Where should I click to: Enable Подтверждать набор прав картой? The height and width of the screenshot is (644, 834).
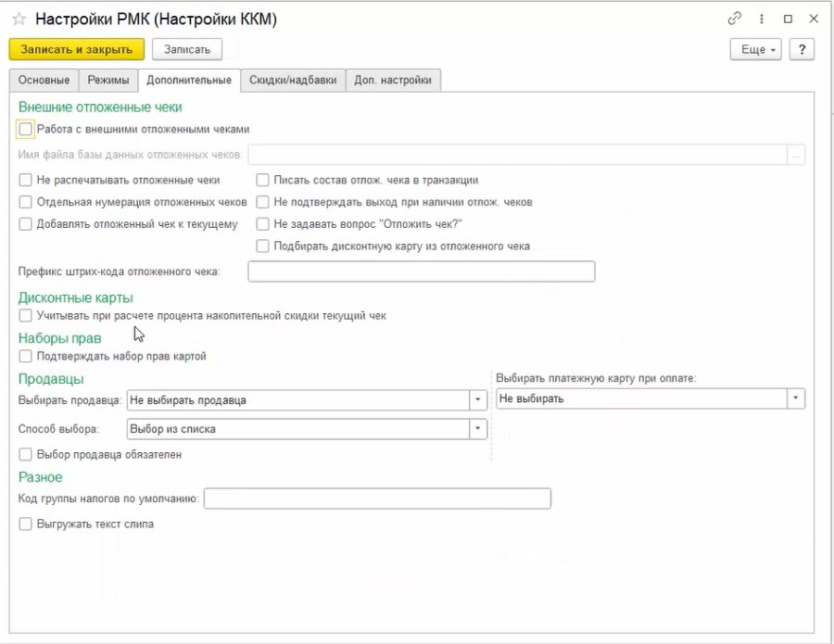pos(26,356)
